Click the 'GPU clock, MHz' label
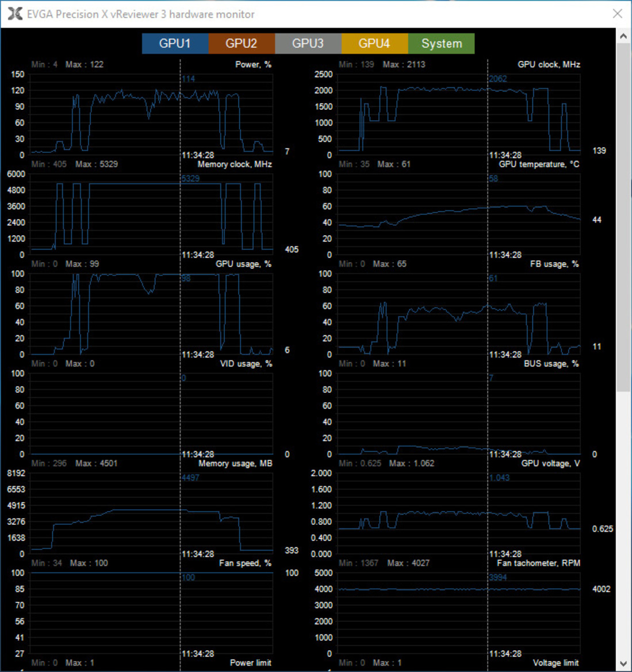 point(549,65)
